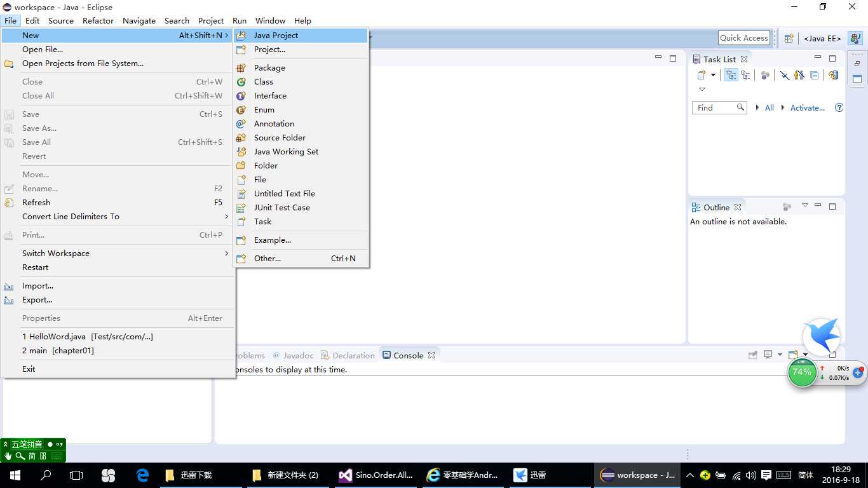Switch to the Java perspective icon
This screenshot has width=868, height=488.
(855, 38)
